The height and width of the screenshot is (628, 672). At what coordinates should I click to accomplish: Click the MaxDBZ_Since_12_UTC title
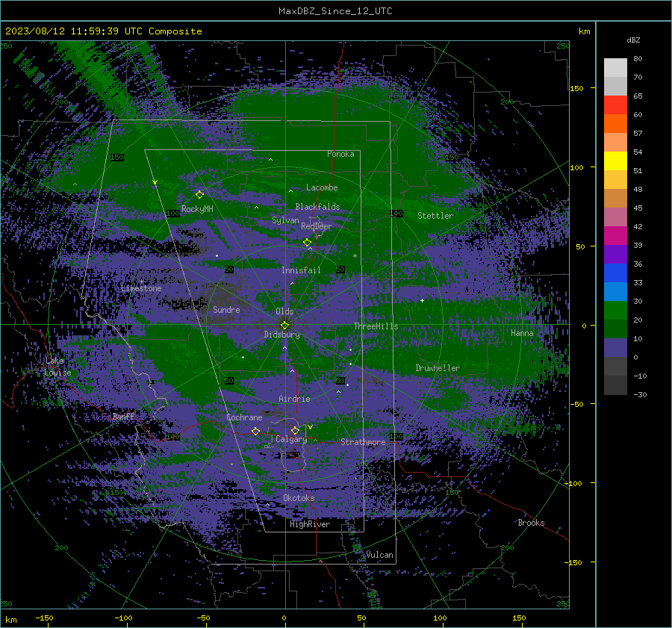(335, 11)
